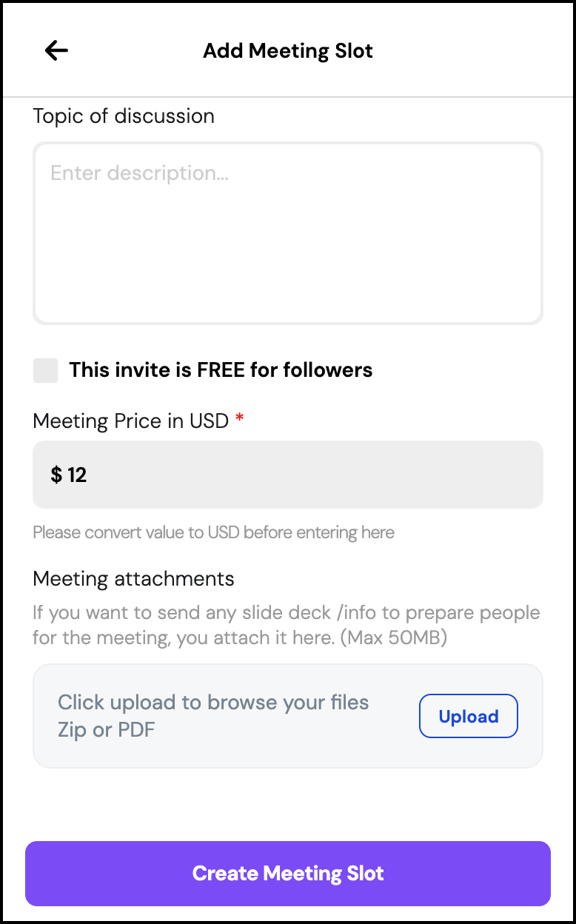The width and height of the screenshot is (576, 924).
Task: Submit with Create Meeting Slot button
Action: click(x=288, y=874)
